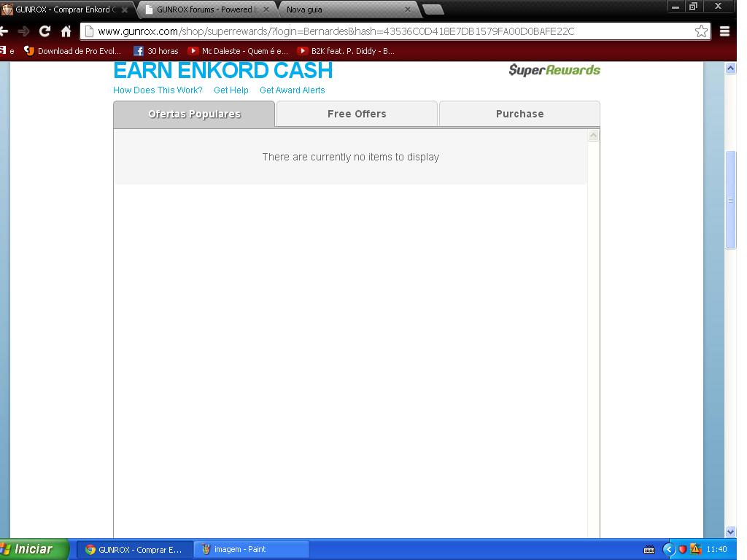The image size is (747, 560).
Task: Select the 'Ofertas Populares' tab
Action: 194,114
